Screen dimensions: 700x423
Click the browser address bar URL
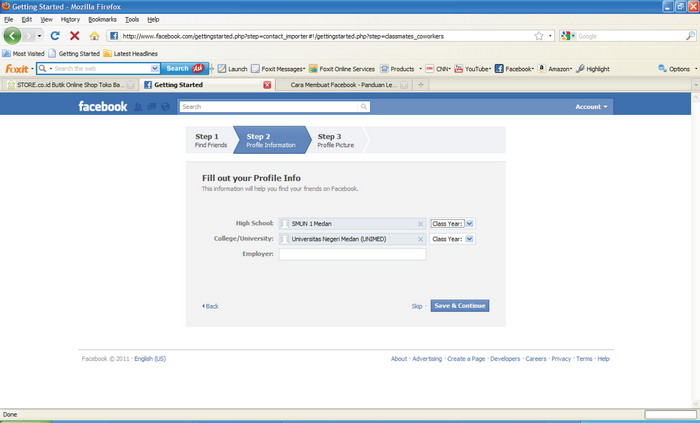point(283,36)
